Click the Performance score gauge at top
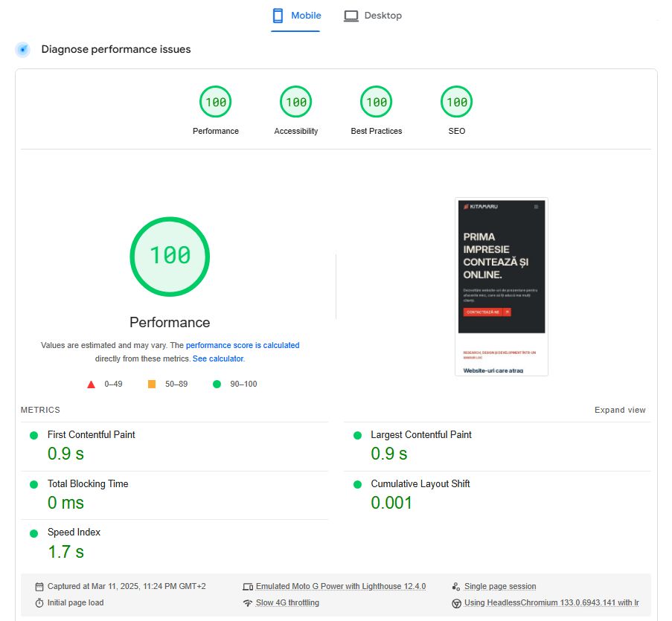The width and height of the screenshot is (672, 621). tap(215, 103)
